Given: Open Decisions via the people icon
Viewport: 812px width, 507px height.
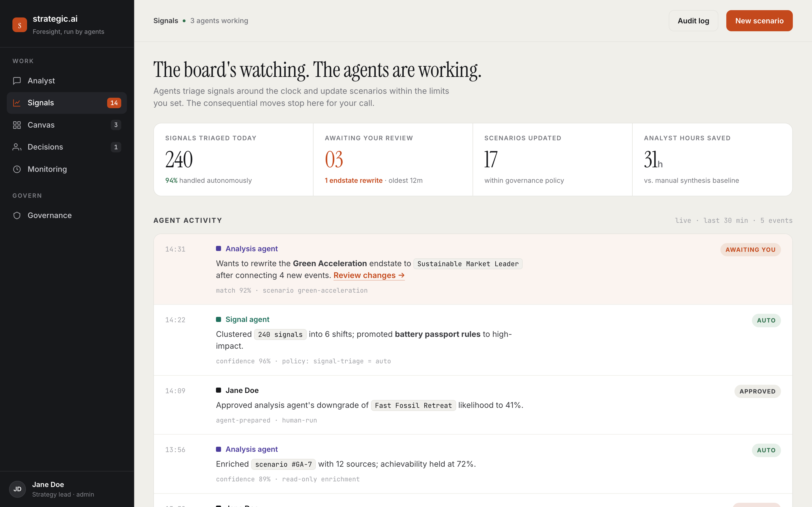Looking at the screenshot, I should pos(17,147).
